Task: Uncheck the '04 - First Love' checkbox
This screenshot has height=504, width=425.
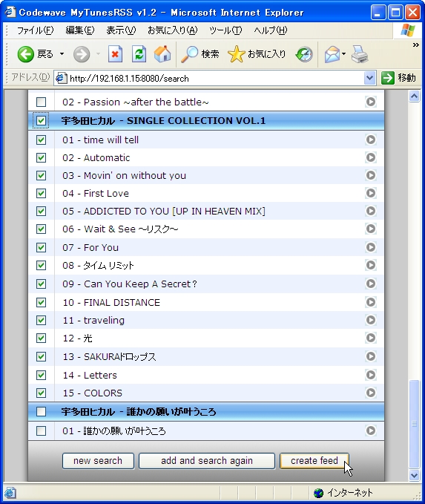Action: (41, 194)
